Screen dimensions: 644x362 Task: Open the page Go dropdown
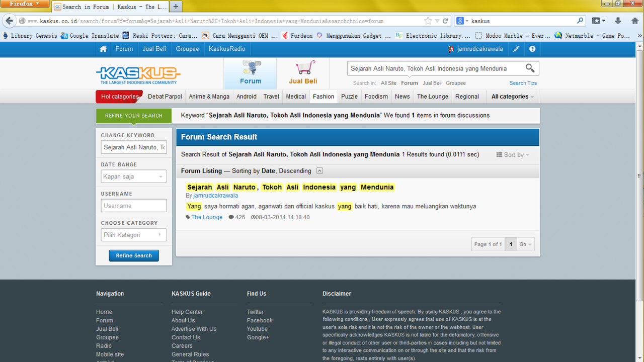(525, 244)
